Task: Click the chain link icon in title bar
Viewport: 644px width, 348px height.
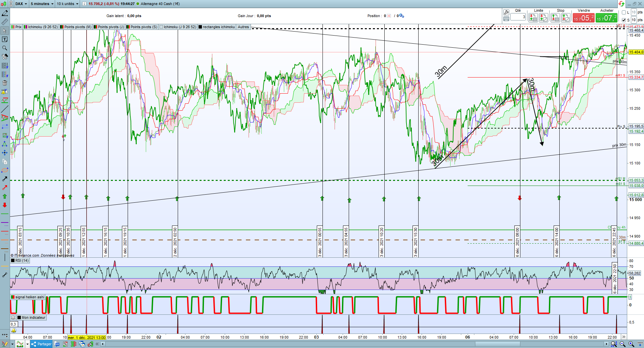Action: 10,4
